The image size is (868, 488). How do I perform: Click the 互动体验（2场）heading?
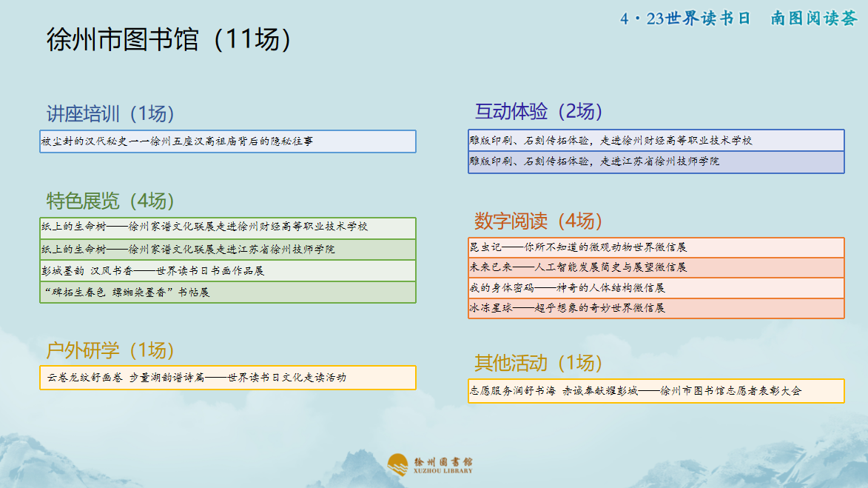[x=539, y=111]
